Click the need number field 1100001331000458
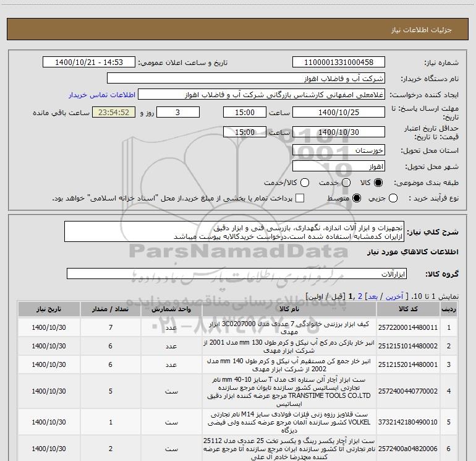This screenshot has height=461, width=476. [339, 62]
